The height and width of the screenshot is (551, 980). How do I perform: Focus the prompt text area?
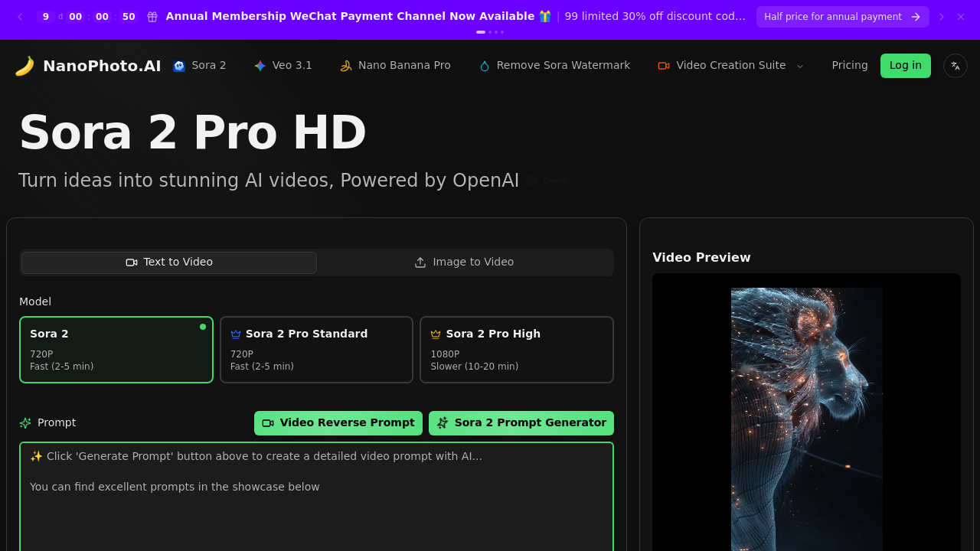(x=316, y=497)
